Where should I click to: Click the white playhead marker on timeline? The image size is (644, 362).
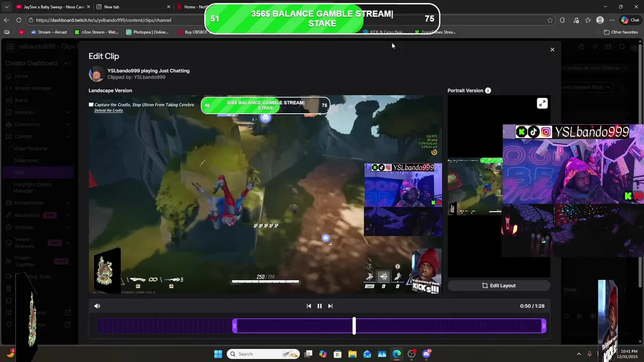(x=354, y=326)
